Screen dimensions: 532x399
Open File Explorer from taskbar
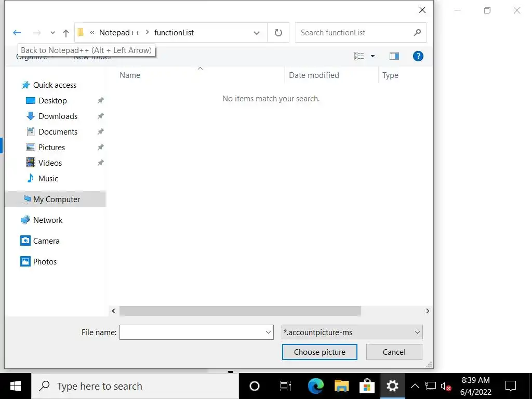click(x=342, y=386)
